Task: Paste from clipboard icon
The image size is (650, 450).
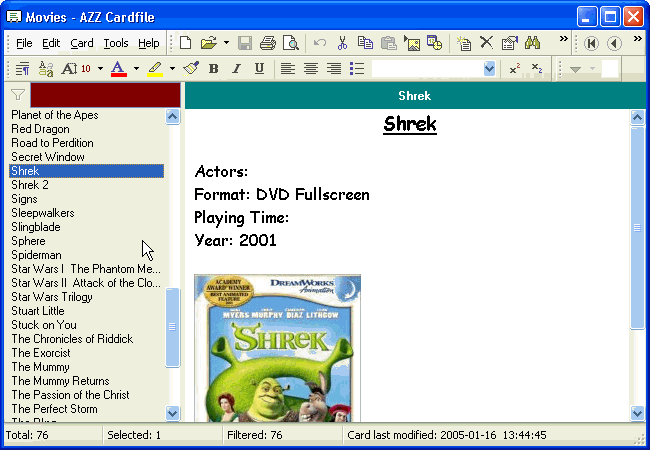Action: (x=388, y=43)
